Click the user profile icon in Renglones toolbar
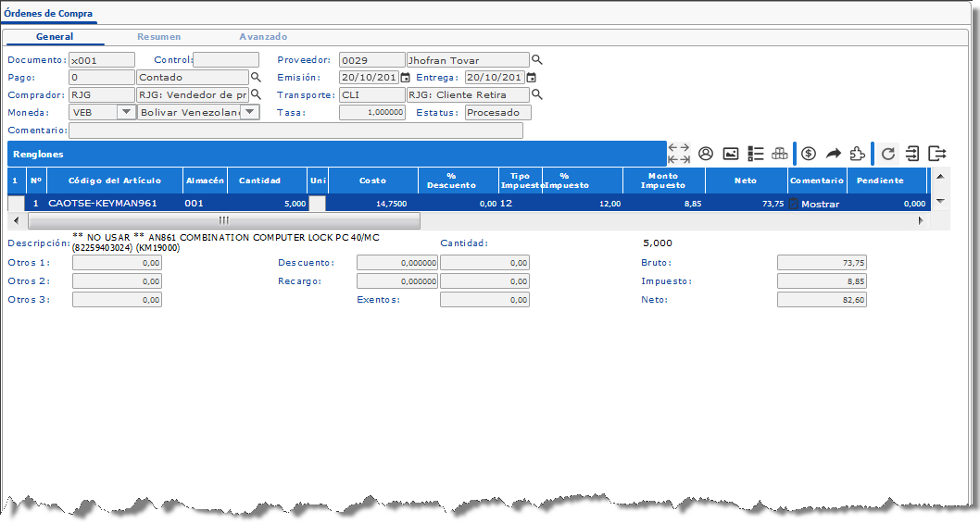 coord(706,154)
